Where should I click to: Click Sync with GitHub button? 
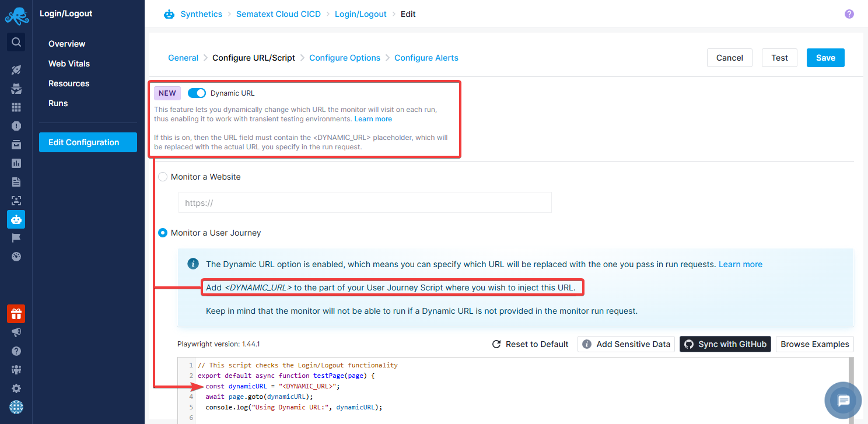[x=725, y=344]
